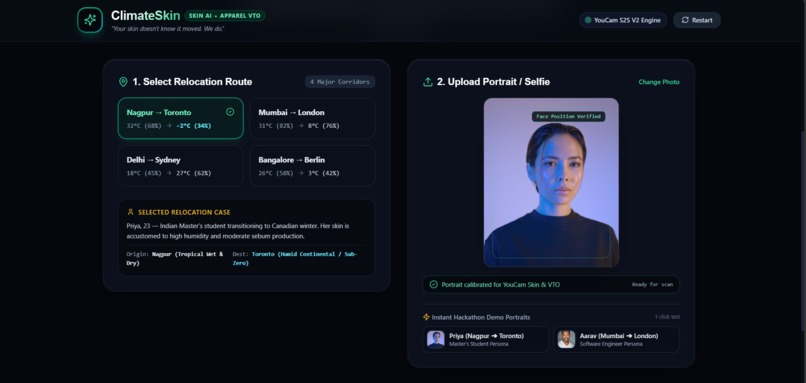Screen dimensions: 806x383
Task: Click the lightning icon beside Instant Hackathon Demo Portraits
Action: 426,317
